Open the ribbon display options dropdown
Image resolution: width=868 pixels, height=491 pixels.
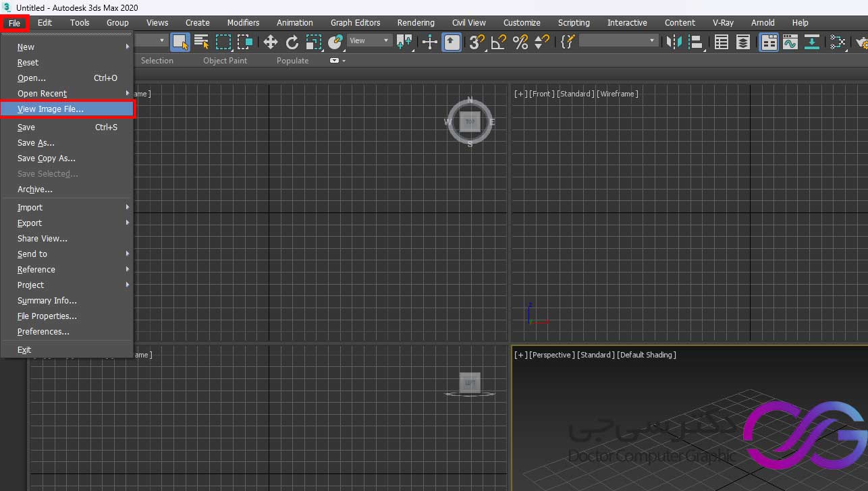(337, 61)
